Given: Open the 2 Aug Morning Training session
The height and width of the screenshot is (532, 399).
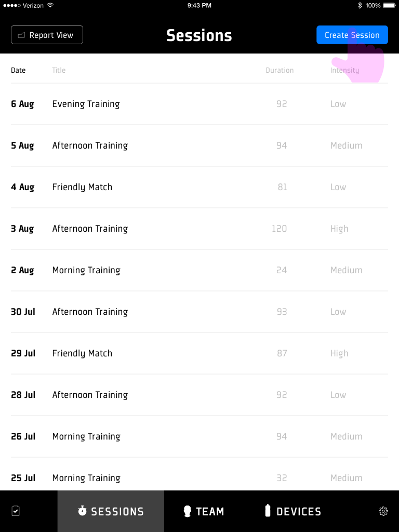Looking at the screenshot, I should 199,270.
